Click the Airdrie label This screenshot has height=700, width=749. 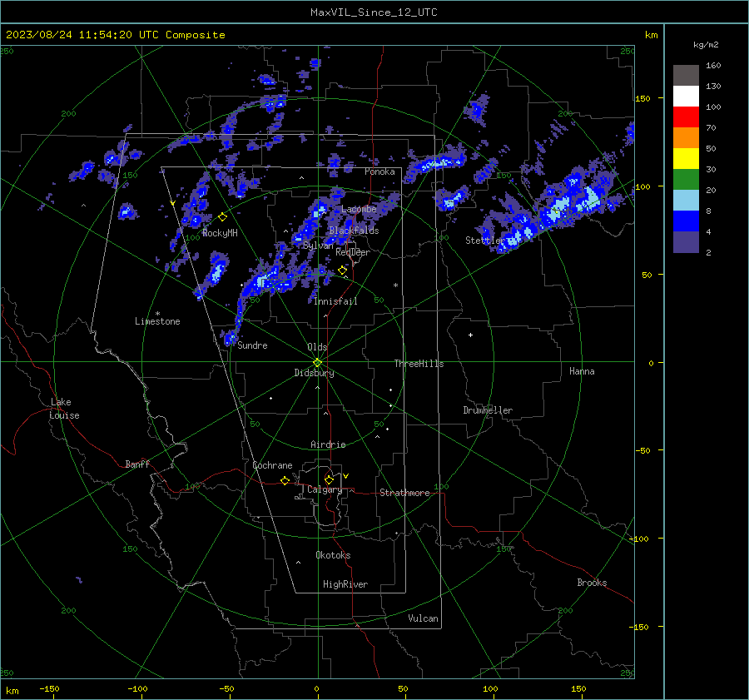(328, 444)
